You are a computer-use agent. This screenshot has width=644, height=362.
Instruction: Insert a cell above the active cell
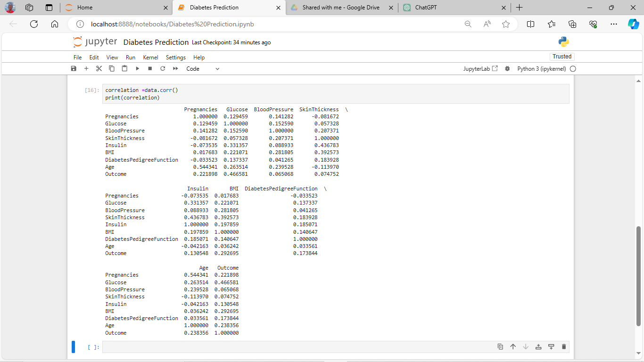(x=538, y=347)
